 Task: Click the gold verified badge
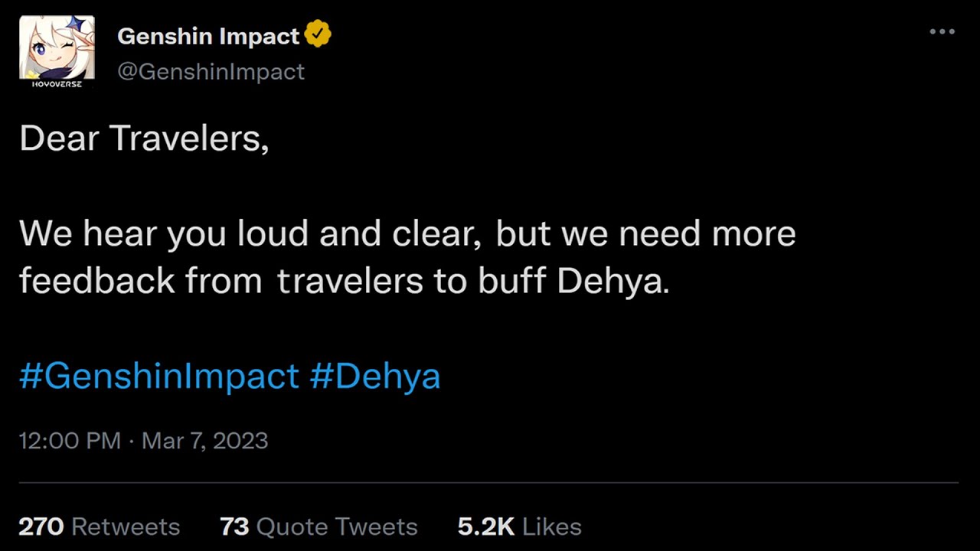pyautogui.click(x=318, y=34)
